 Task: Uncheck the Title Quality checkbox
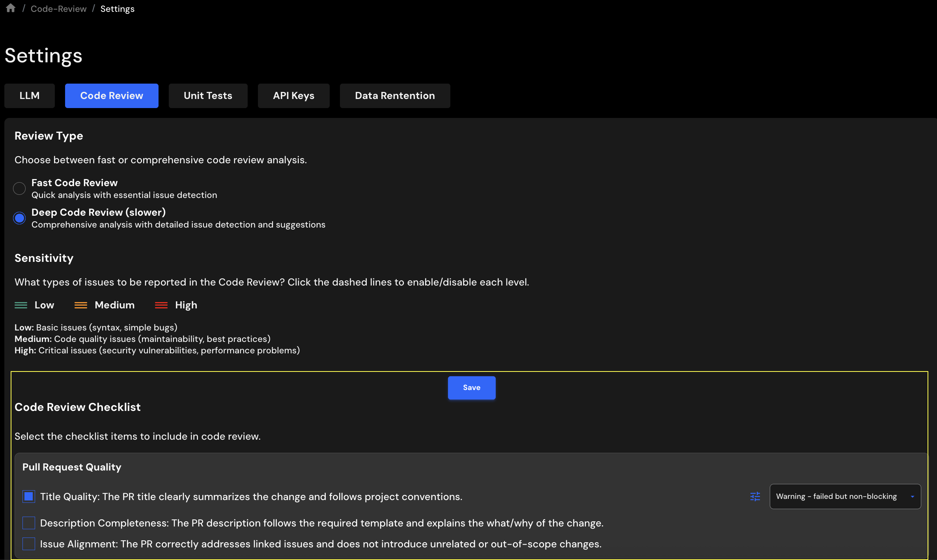[29, 497]
